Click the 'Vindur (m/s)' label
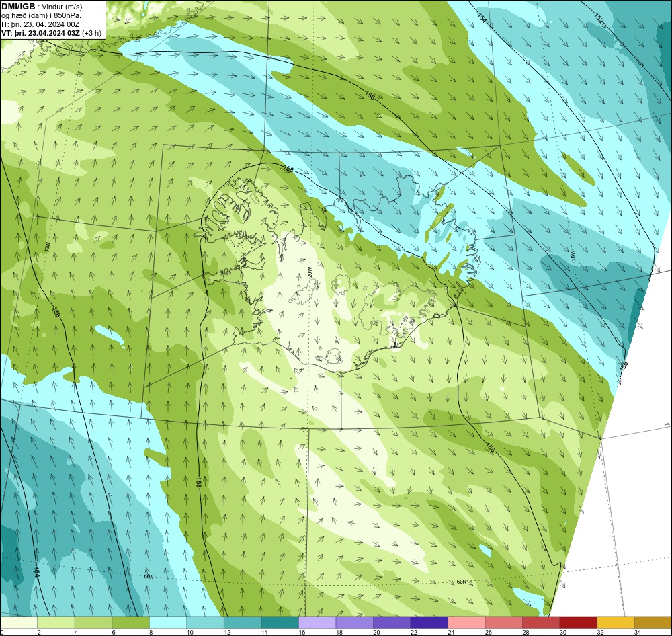 tap(62, 7)
